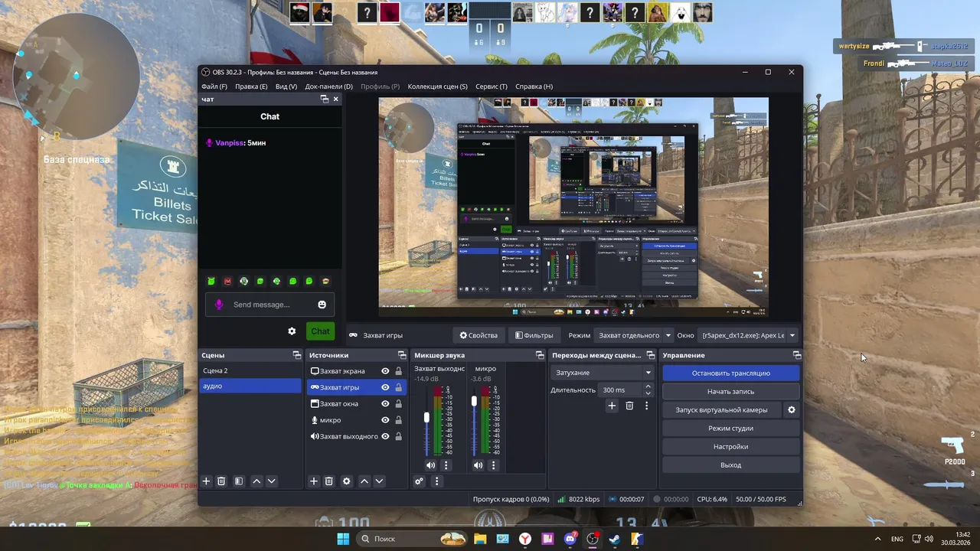Remove the selected scene with the trash icon
The height and width of the screenshot is (551, 980).
tap(221, 481)
